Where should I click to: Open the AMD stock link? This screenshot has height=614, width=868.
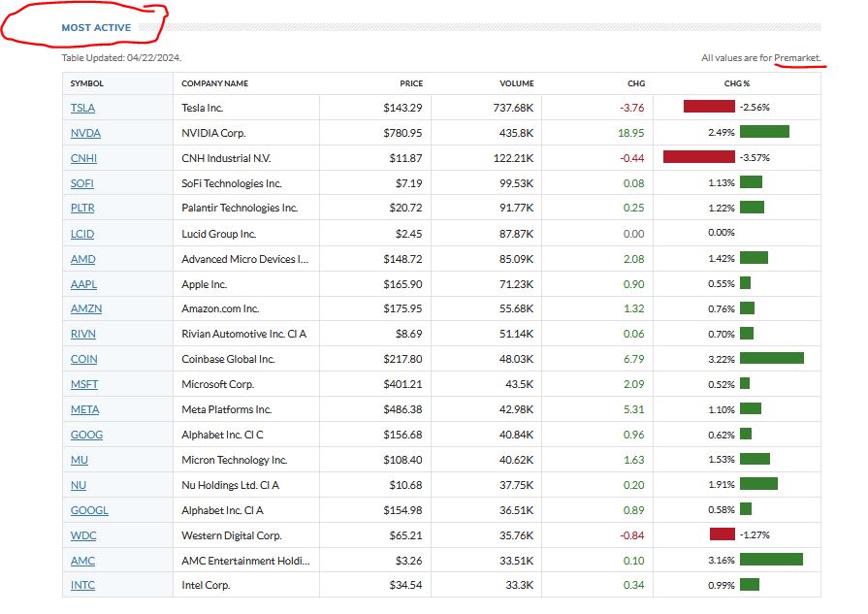pyautogui.click(x=82, y=259)
